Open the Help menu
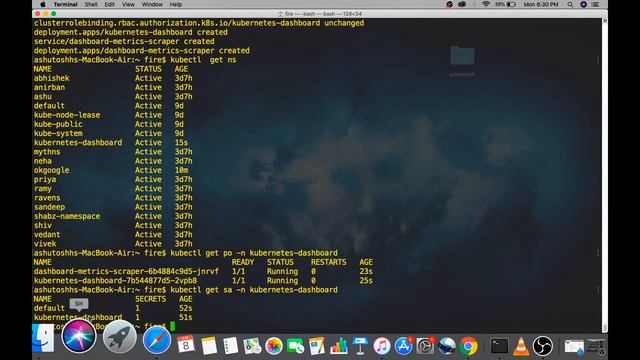 pos(176,4)
